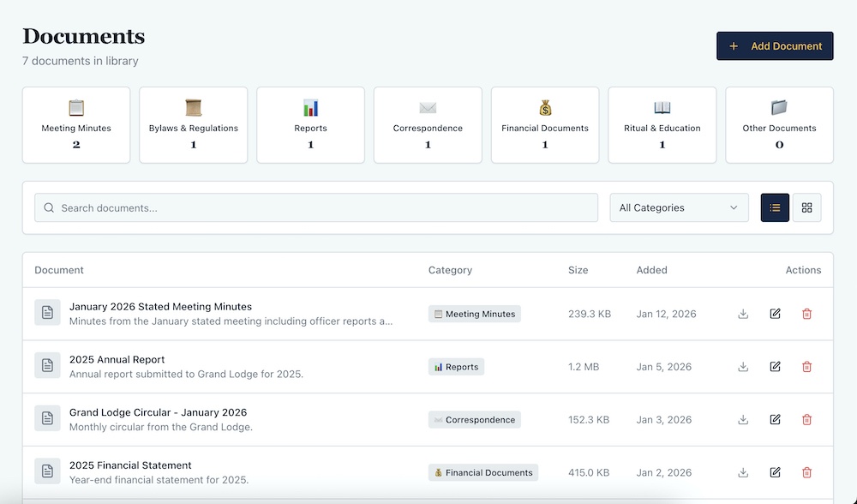Download the January 2026 Stated Meeting Minutes
857x504 pixels.
click(x=743, y=314)
